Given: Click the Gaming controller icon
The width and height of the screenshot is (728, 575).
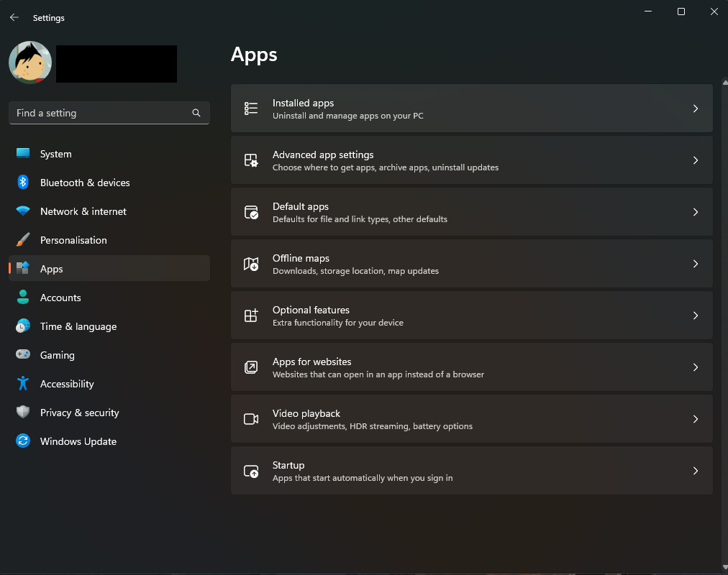Looking at the screenshot, I should pos(22,355).
